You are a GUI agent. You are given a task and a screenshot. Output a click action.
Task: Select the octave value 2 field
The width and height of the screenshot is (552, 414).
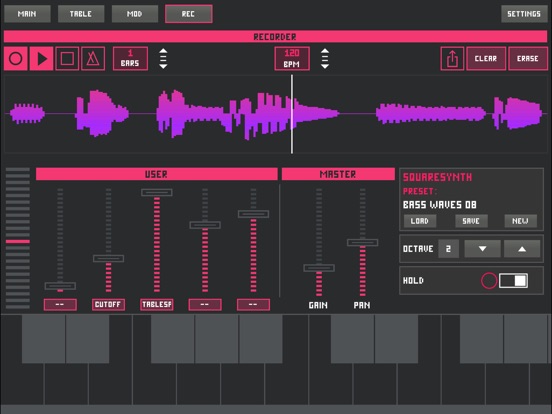tap(448, 249)
